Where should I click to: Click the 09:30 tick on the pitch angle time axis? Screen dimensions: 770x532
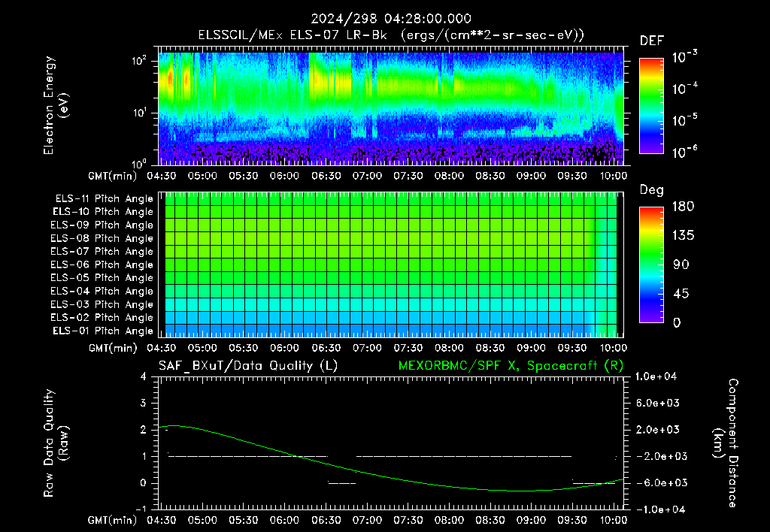pos(572,348)
